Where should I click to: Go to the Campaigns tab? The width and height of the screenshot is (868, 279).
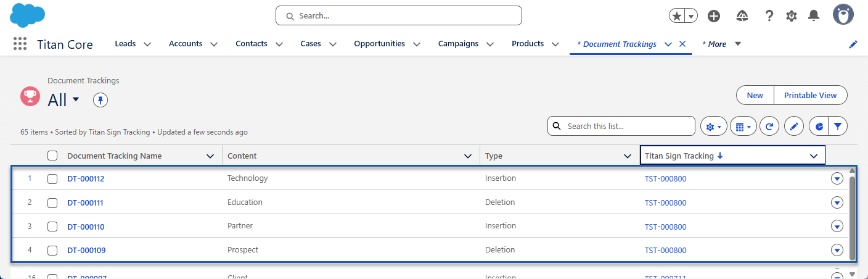[x=458, y=44]
